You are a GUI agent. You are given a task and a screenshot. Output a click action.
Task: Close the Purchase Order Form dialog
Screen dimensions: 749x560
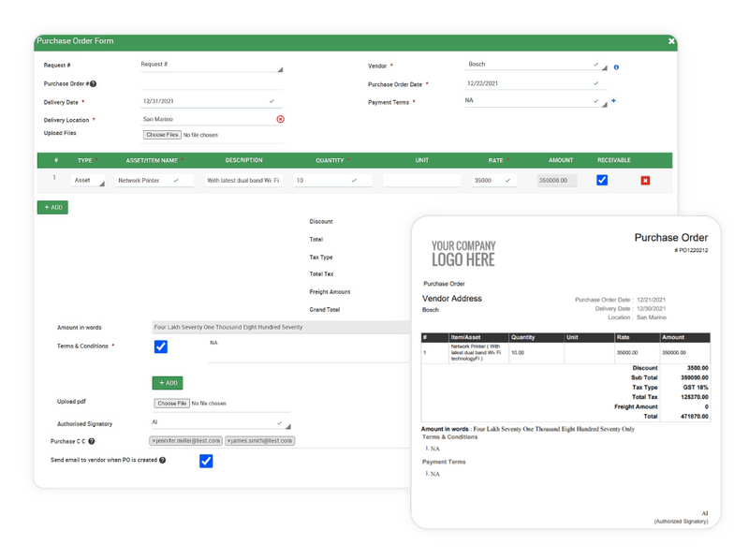coord(671,41)
